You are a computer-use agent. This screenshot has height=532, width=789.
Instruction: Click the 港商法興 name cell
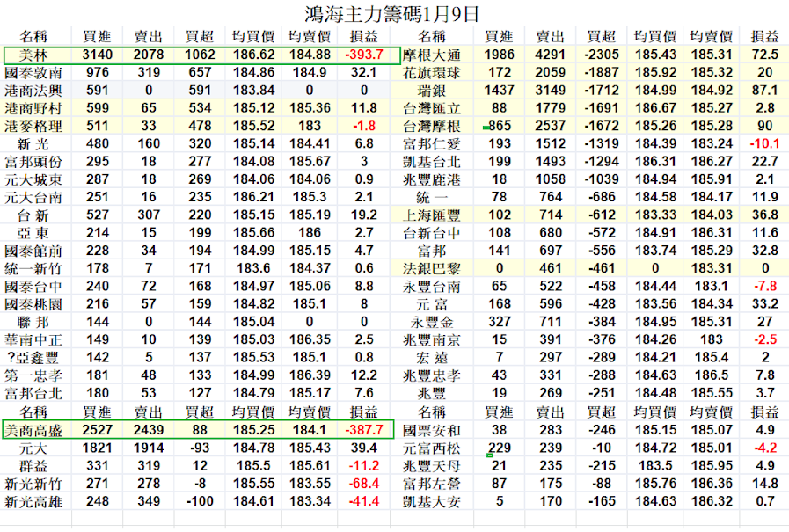[x=33, y=91]
